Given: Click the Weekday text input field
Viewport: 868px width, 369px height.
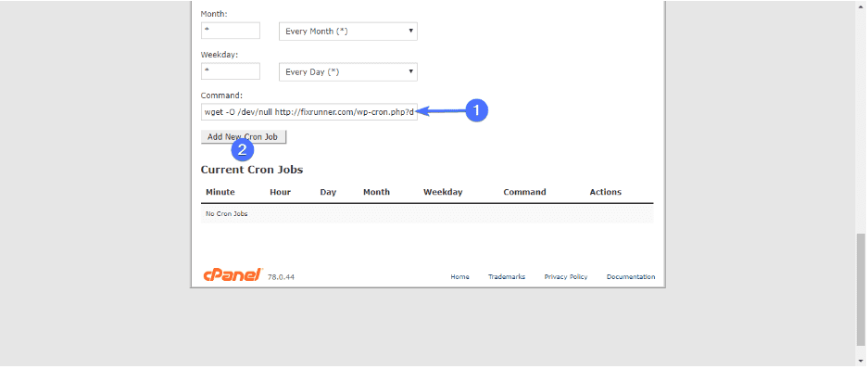Looking at the screenshot, I should [x=231, y=71].
